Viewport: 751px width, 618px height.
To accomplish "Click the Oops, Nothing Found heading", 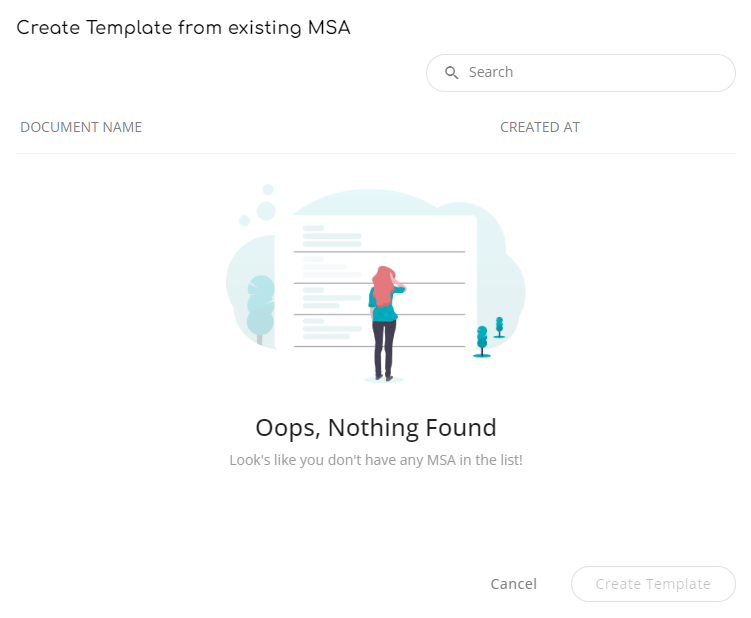I will [x=376, y=427].
